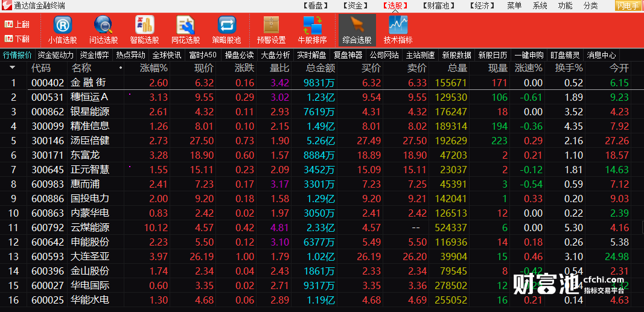Screen dimensions: 644x312
Task: Sort by 总金额 column header
Action: pos(320,68)
